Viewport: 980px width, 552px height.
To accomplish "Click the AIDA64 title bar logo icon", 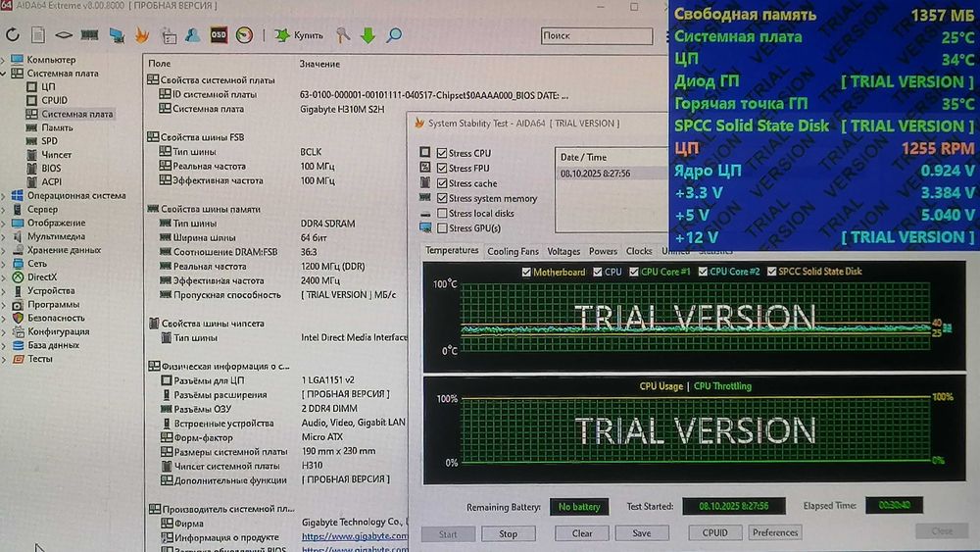I will click(x=6, y=5).
